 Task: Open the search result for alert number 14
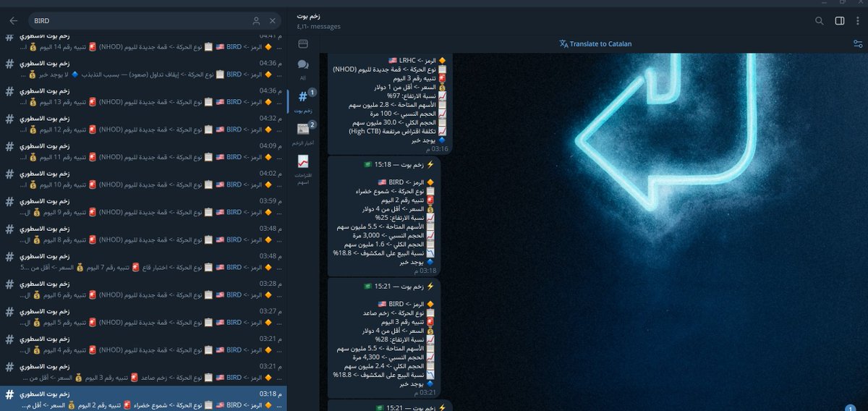143,42
